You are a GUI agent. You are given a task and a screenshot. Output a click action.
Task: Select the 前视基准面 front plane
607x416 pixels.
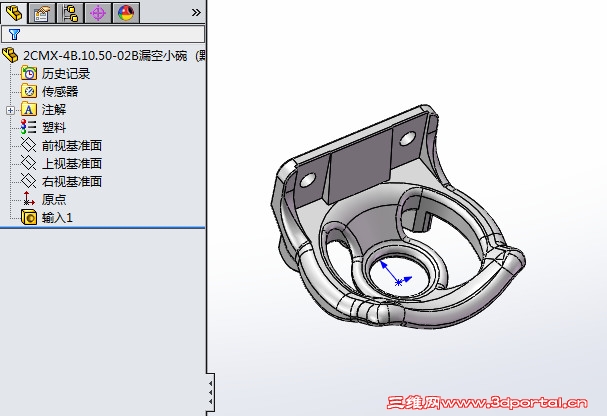point(72,146)
